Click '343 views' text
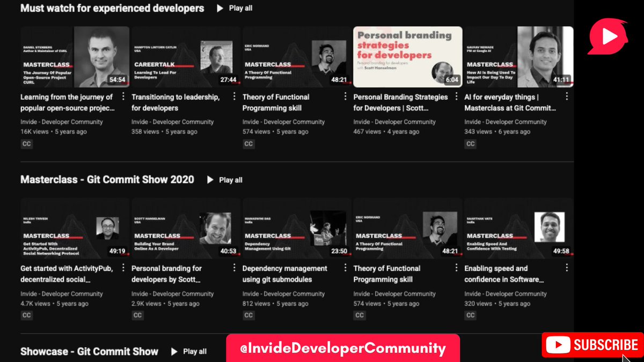 pos(478,131)
